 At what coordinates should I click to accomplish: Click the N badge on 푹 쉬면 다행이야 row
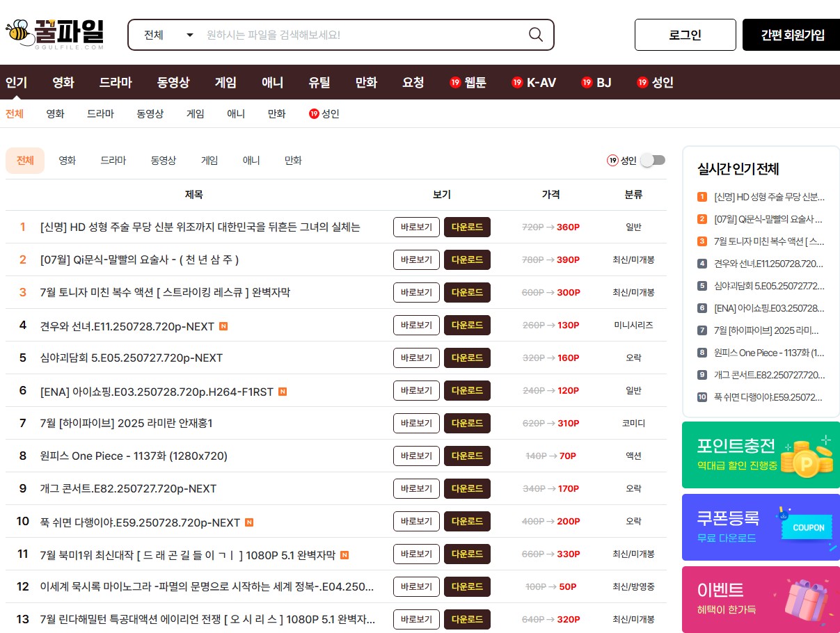coord(248,521)
